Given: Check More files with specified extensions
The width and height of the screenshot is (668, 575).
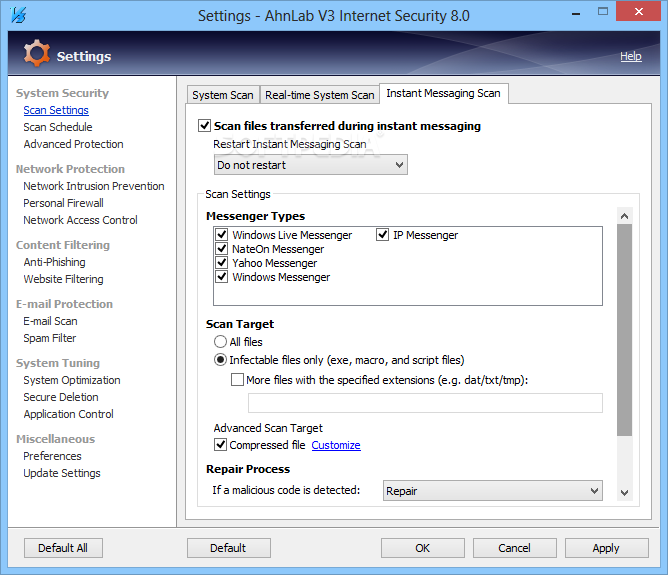Looking at the screenshot, I should tap(237, 380).
